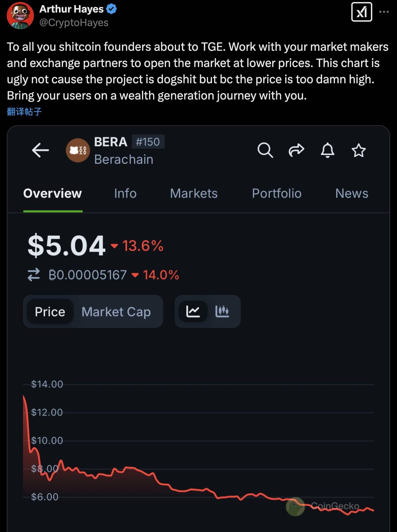Select the Price toggle option
The height and width of the screenshot is (532, 397).
(50, 312)
